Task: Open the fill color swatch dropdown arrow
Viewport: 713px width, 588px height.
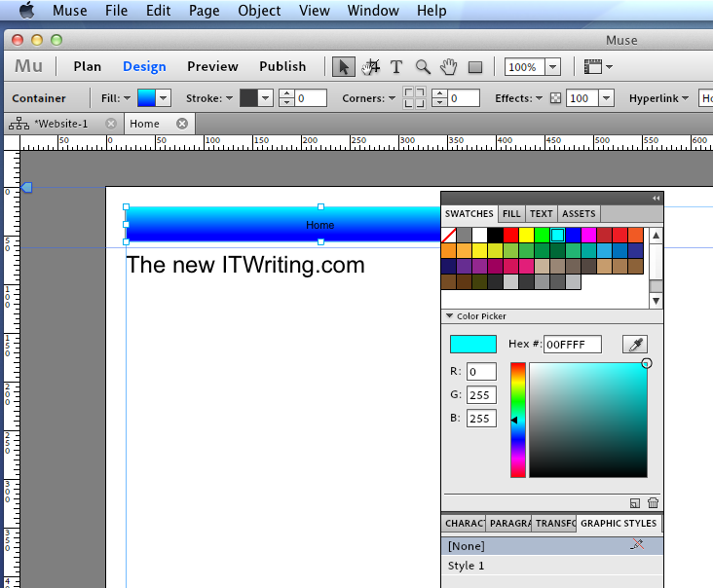Action: 164,97
